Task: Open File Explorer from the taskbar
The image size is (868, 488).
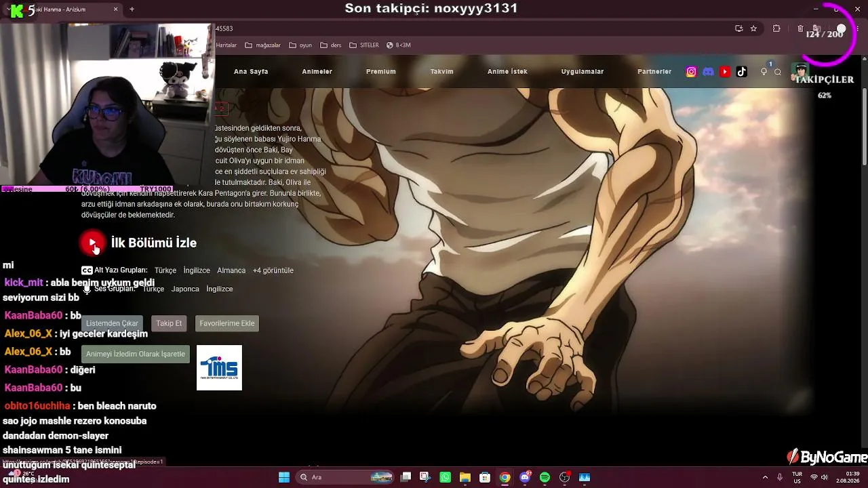Action: click(x=465, y=477)
